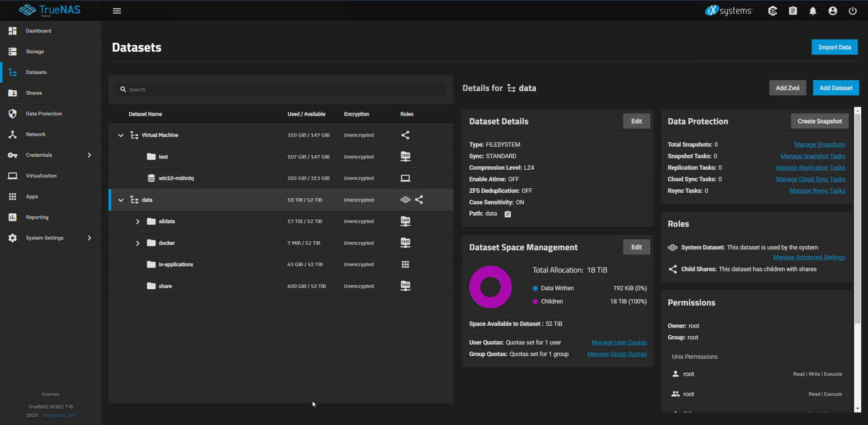Image resolution: width=868 pixels, height=425 pixels.
Task: Click SMB role icon on alldata row
Action: click(x=406, y=221)
